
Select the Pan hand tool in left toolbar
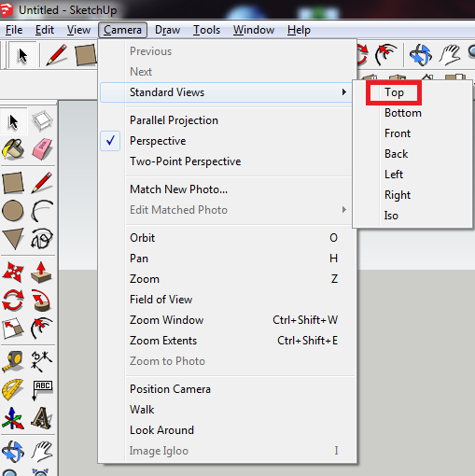point(42,451)
